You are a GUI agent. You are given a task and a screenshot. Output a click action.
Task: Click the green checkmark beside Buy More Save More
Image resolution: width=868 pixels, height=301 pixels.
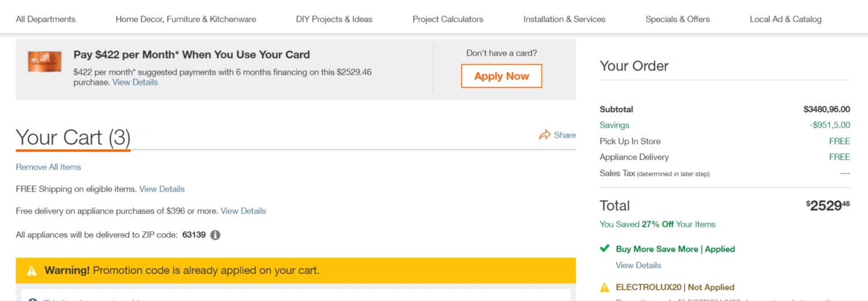605,249
